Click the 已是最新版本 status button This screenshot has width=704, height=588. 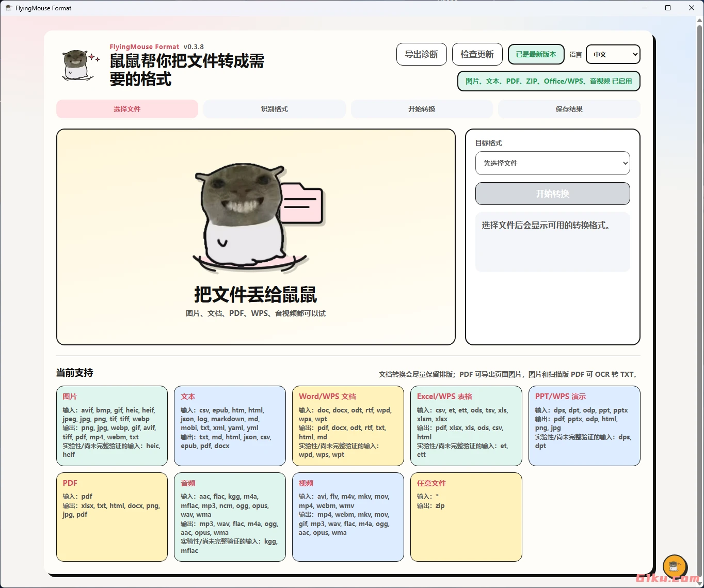[x=536, y=54]
